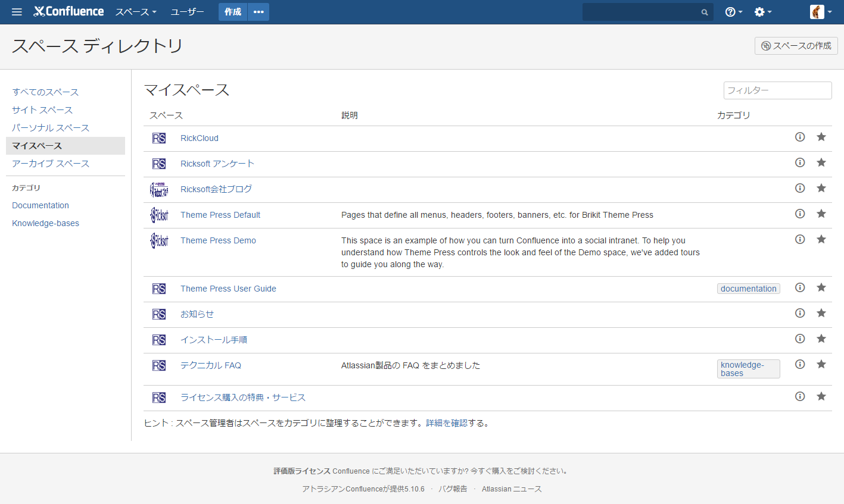Image resolution: width=844 pixels, height=504 pixels.
Task: Click the Theme Press Demo space logo
Action: pyautogui.click(x=159, y=240)
